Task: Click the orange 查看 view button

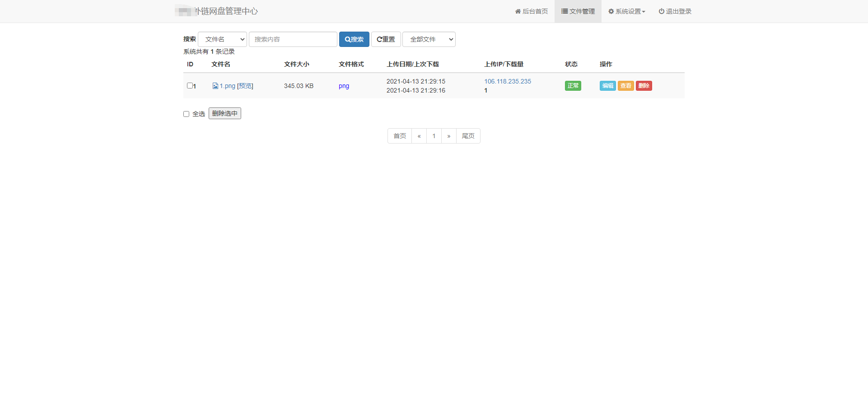Action: tap(625, 86)
